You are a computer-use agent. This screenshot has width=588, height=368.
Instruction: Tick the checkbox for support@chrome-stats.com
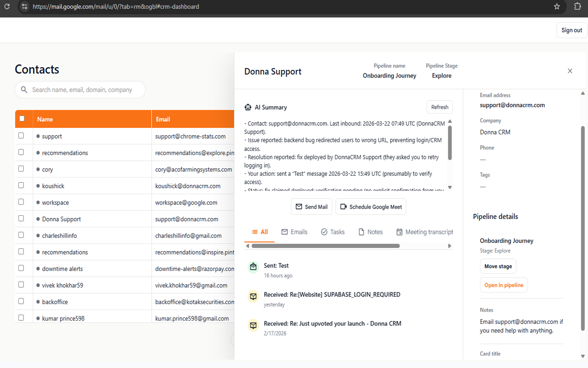[x=21, y=136]
